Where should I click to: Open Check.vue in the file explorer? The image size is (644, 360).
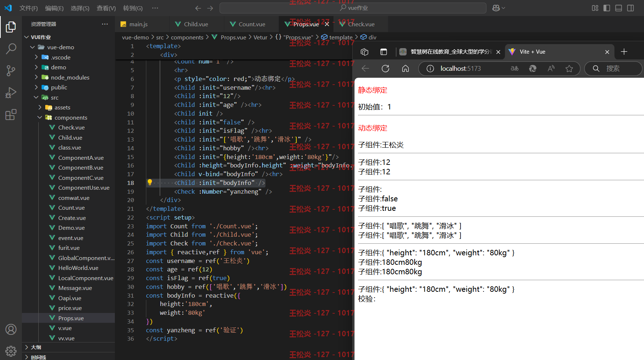click(69, 127)
